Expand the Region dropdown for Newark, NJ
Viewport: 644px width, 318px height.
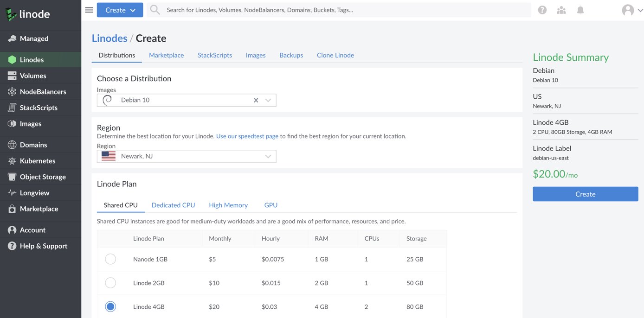(268, 156)
